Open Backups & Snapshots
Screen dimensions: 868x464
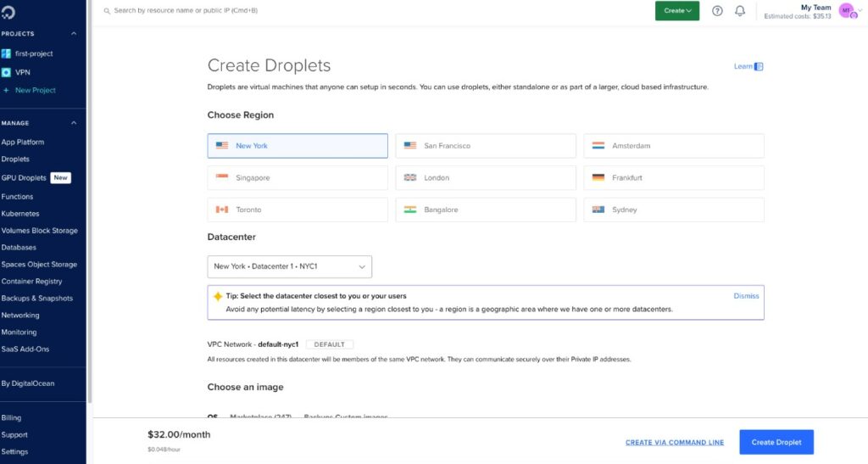coord(37,299)
